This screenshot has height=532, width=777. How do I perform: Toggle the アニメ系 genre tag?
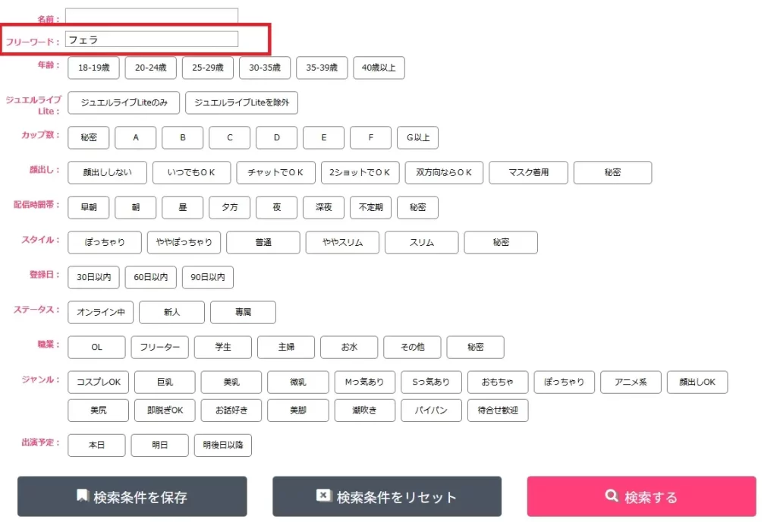click(x=631, y=382)
